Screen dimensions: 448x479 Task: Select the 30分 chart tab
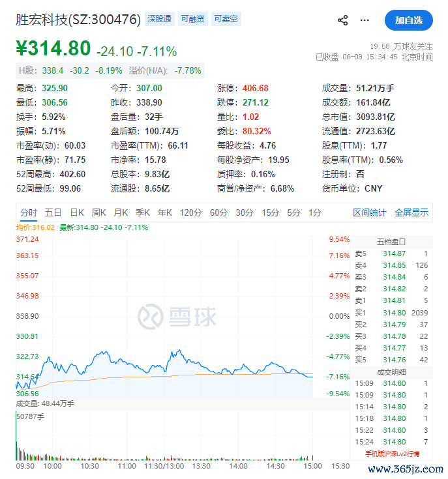(x=245, y=212)
